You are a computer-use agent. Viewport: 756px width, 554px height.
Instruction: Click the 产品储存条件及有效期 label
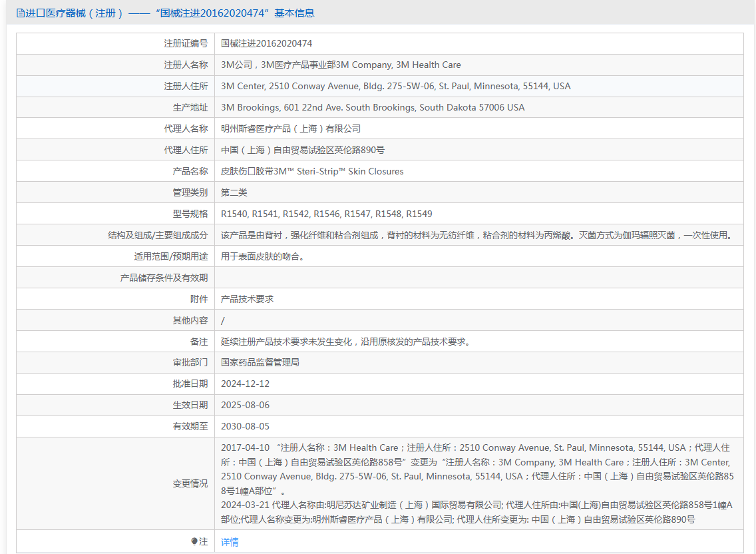pos(164,278)
